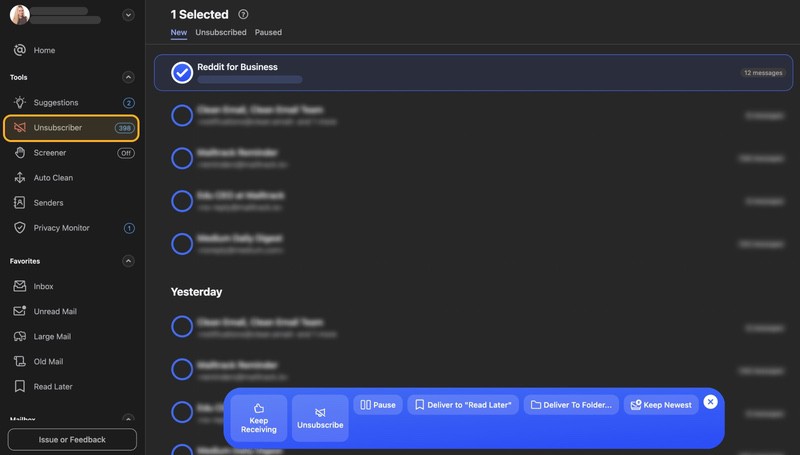Click Keep Newest button

[661, 405]
